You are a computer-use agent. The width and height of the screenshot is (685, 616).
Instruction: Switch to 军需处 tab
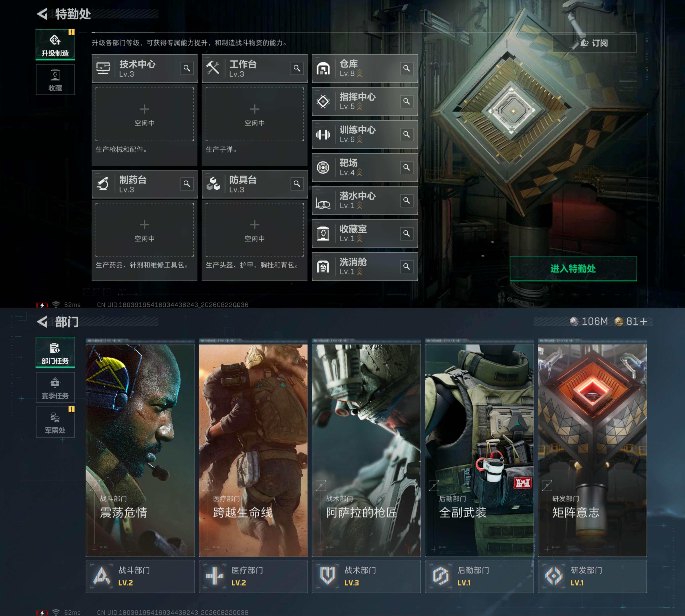pyautogui.click(x=55, y=422)
